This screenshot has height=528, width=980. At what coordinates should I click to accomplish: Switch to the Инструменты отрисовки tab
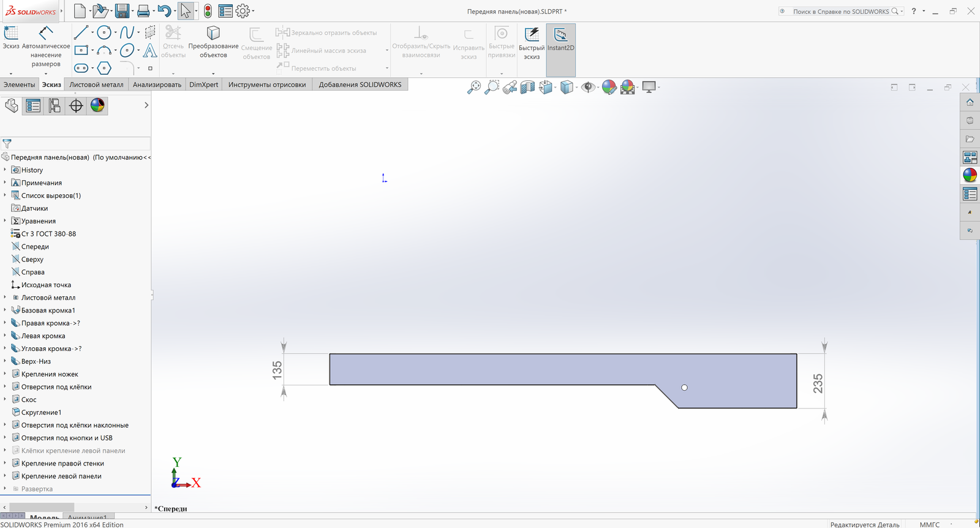(267, 85)
